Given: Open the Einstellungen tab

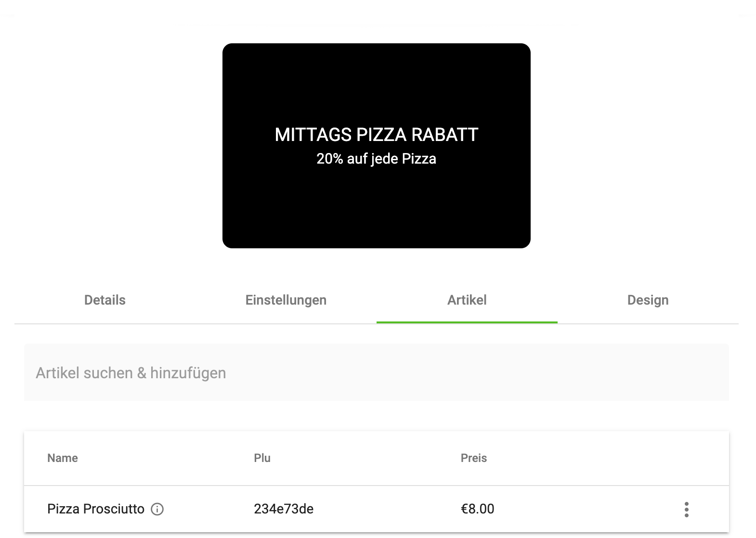Looking at the screenshot, I should point(286,300).
